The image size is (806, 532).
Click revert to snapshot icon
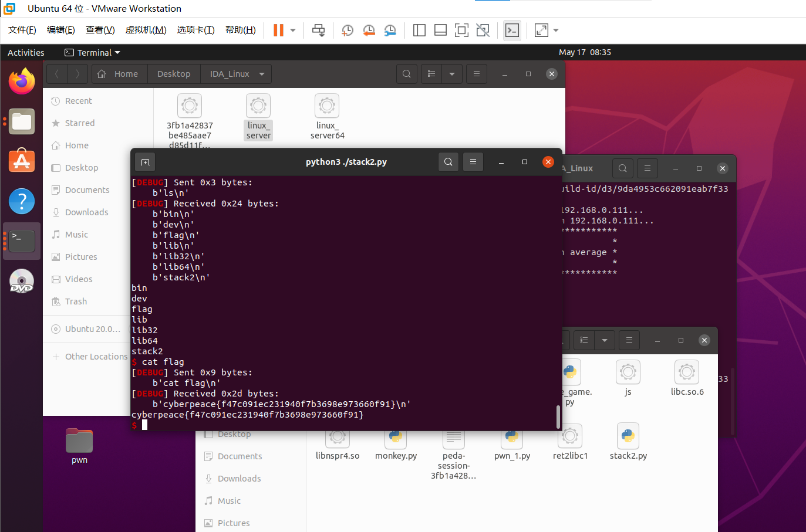(369, 30)
